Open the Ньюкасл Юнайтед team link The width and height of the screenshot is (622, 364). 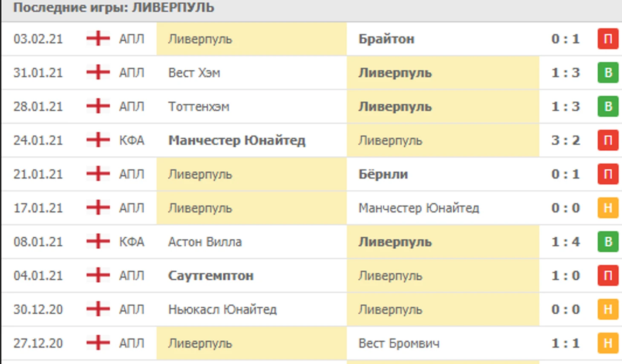pos(222,309)
